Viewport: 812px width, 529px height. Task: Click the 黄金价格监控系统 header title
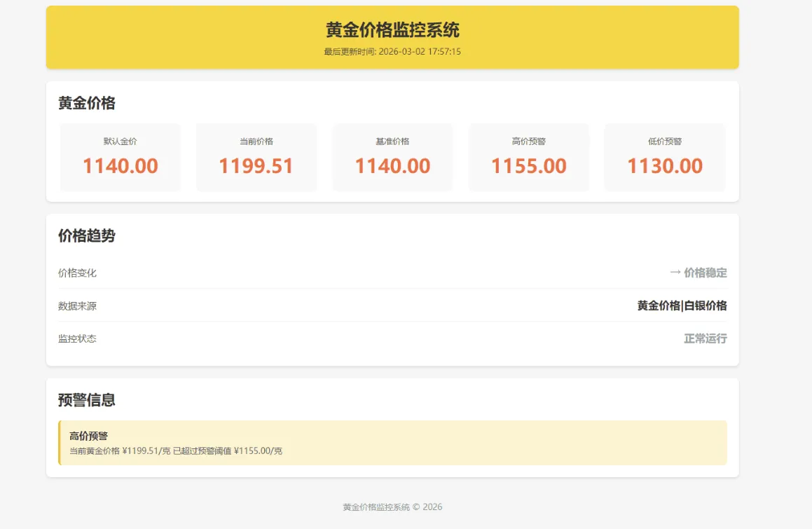click(392, 30)
